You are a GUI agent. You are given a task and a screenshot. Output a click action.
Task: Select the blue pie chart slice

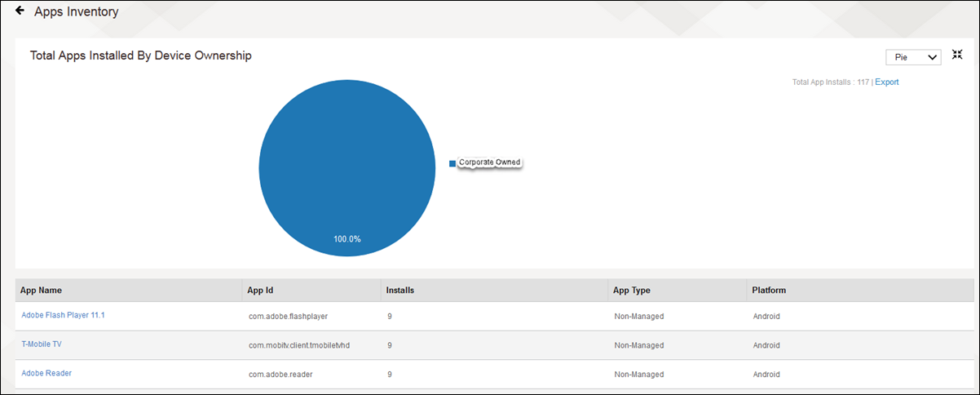pyautogui.click(x=347, y=169)
